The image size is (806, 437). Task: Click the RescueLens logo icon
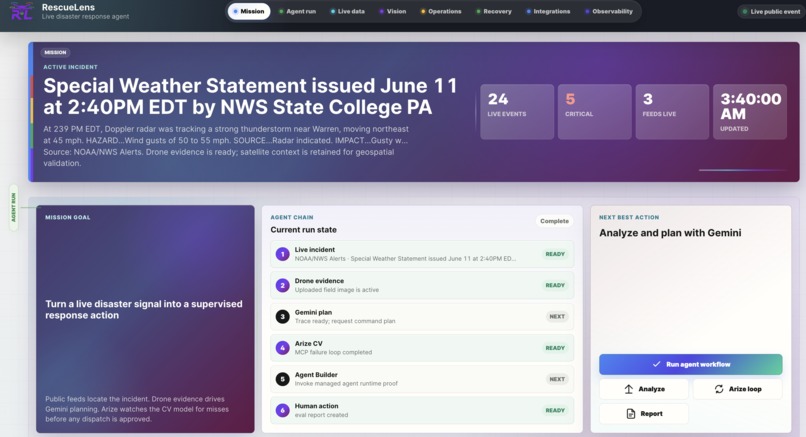tap(21, 11)
